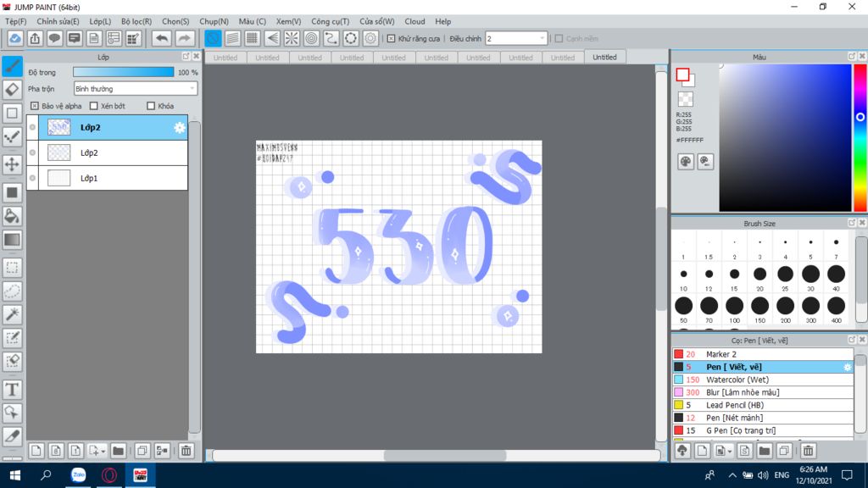Enable the curve snap guide
Viewport: 868px width, 488px height.
coord(331,38)
